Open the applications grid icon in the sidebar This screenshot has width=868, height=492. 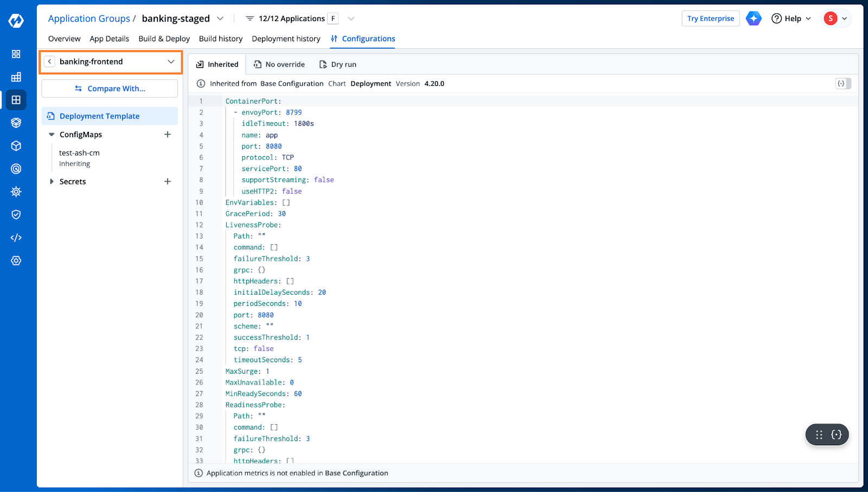click(x=16, y=54)
